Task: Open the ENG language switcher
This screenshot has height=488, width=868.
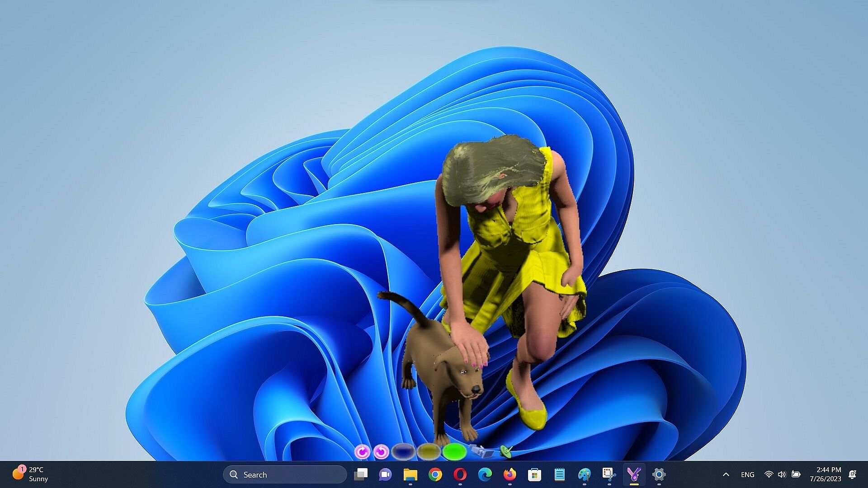Action: 747,474
